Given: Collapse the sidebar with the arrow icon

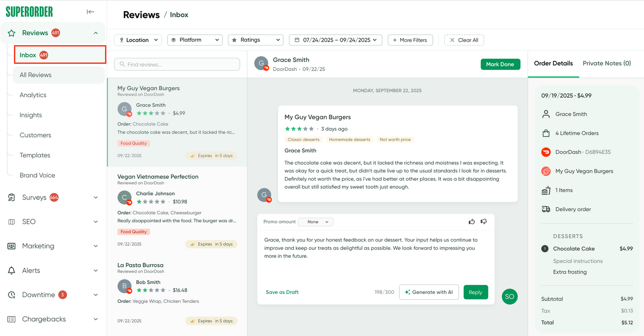Looking at the screenshot, I should click(90, 12).
